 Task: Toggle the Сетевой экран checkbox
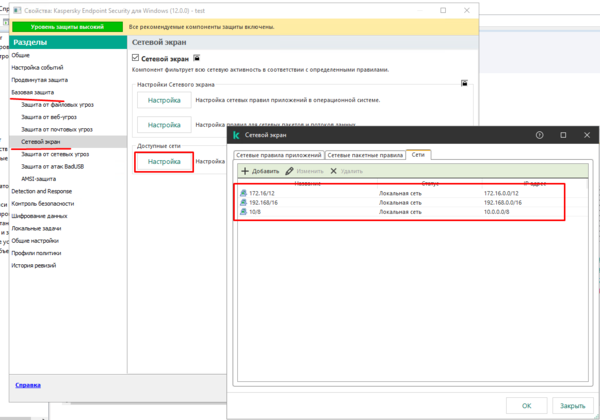pyautogui.click(x=137, y=60)
